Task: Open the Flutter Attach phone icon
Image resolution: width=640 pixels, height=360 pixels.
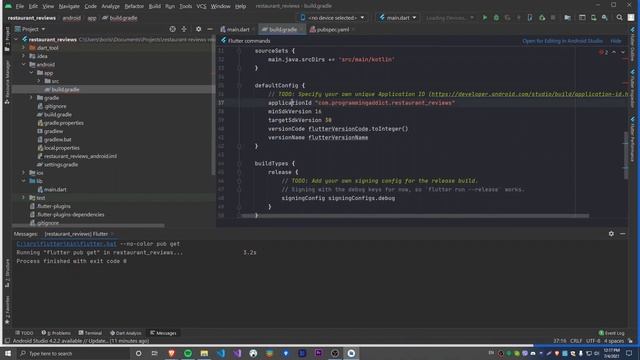Action: pyautogui.click(x=530, y=18)
